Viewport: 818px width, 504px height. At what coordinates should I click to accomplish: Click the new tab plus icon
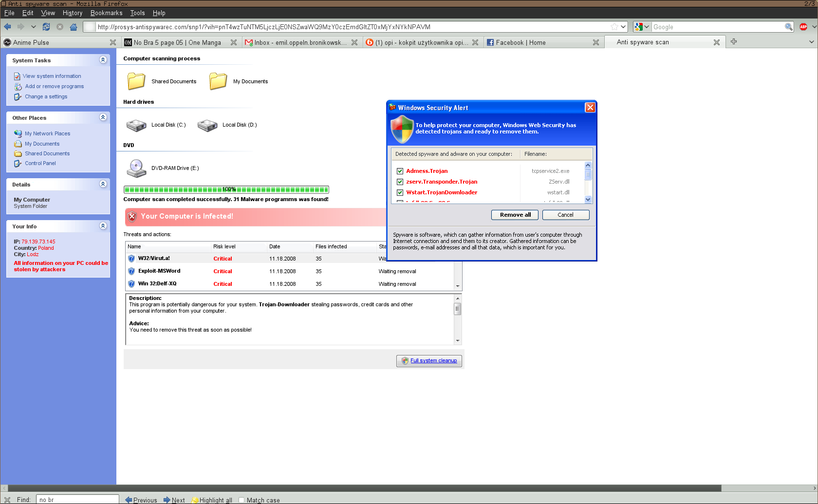click(x=734, y=42)
